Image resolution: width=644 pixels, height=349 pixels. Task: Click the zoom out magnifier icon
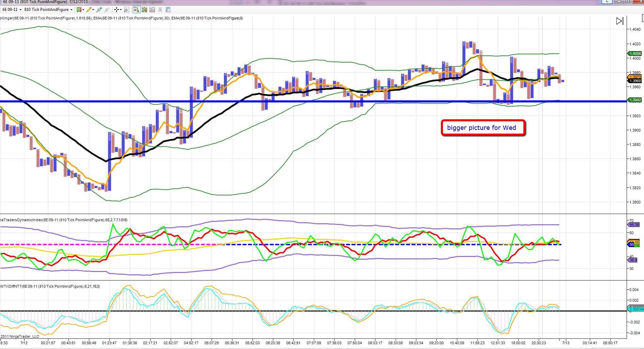[107, 10]
